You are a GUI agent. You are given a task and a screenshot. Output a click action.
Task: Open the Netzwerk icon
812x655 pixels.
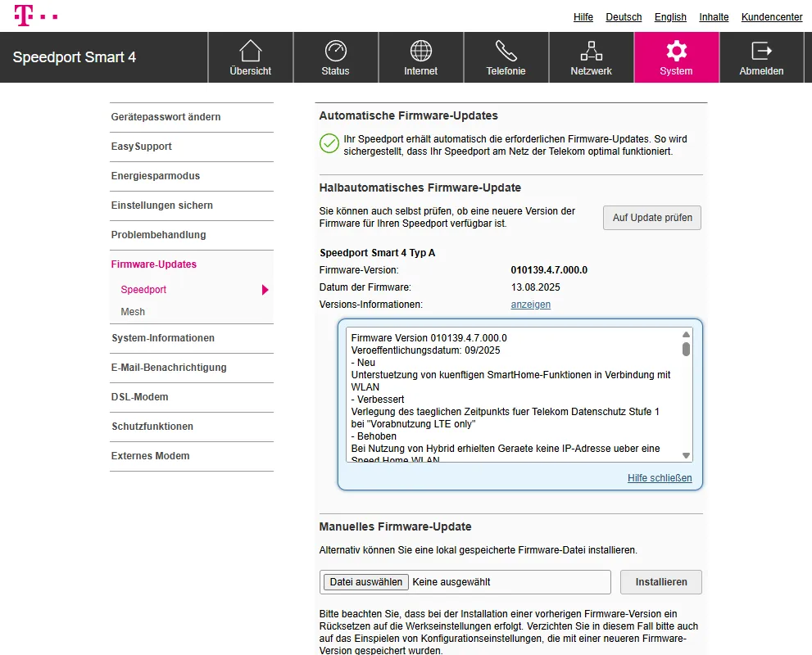pyautogui.click(x=591, y=50)
